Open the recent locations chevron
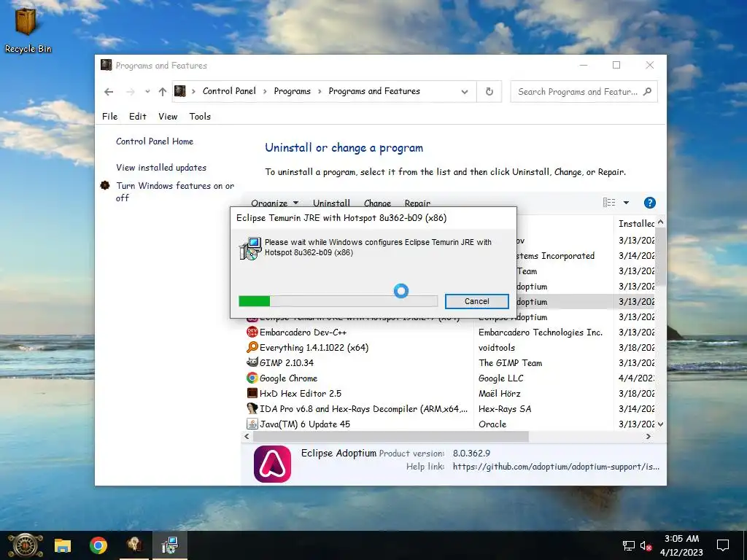The image size is (747, 560). click(147, 92)
